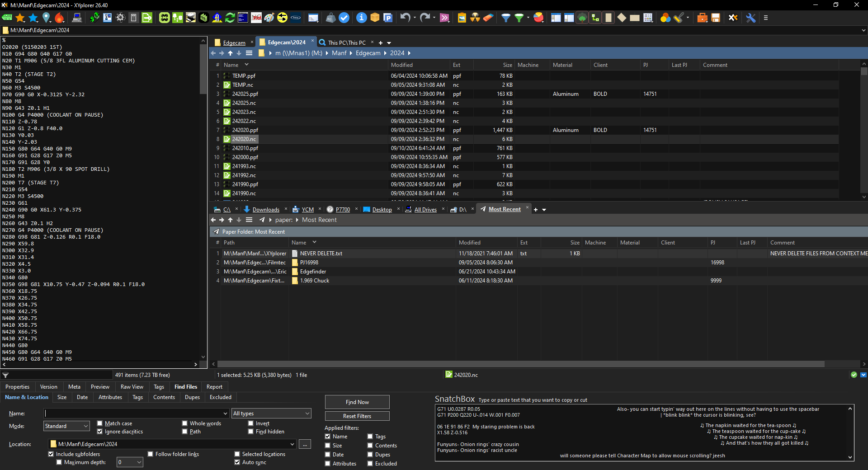Click the orange star Favorites icon
Screen dimensions: 868x470
click(x=20, y=18)
